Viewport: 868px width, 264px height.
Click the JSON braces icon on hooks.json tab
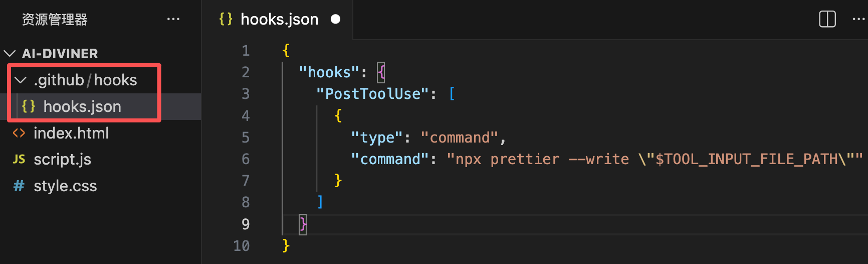pos(226,19)
